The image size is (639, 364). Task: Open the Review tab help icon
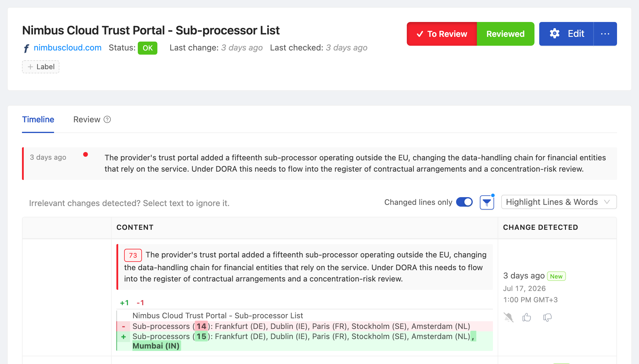pyautogui.click(x=107, y=119)
